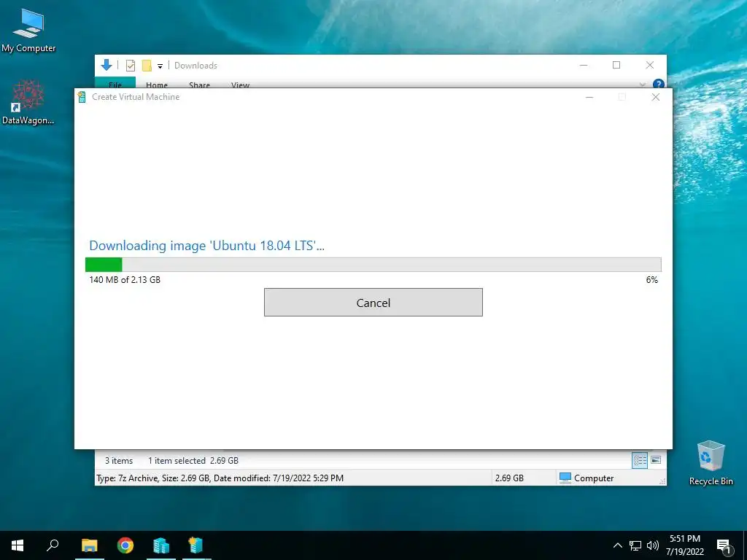Open the Home ribbon tab
747x560 pixels.
157,85
